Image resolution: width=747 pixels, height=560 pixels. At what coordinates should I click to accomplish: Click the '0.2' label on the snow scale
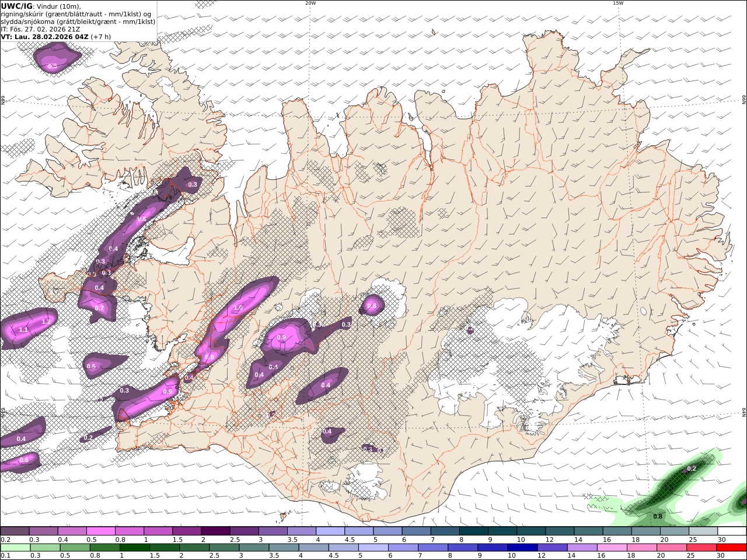(5, 540)
